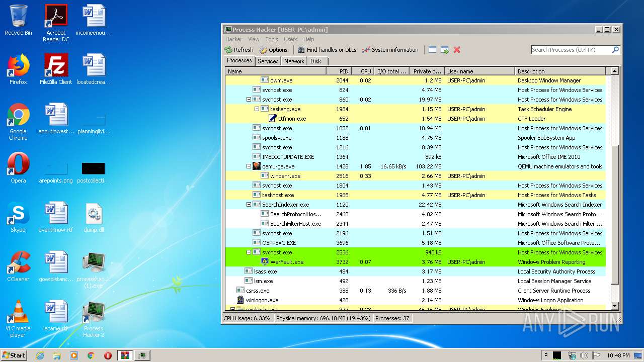Select the eventknow.rtf desktop file
This screenshot has width=644, height=362.
point(56,217)
